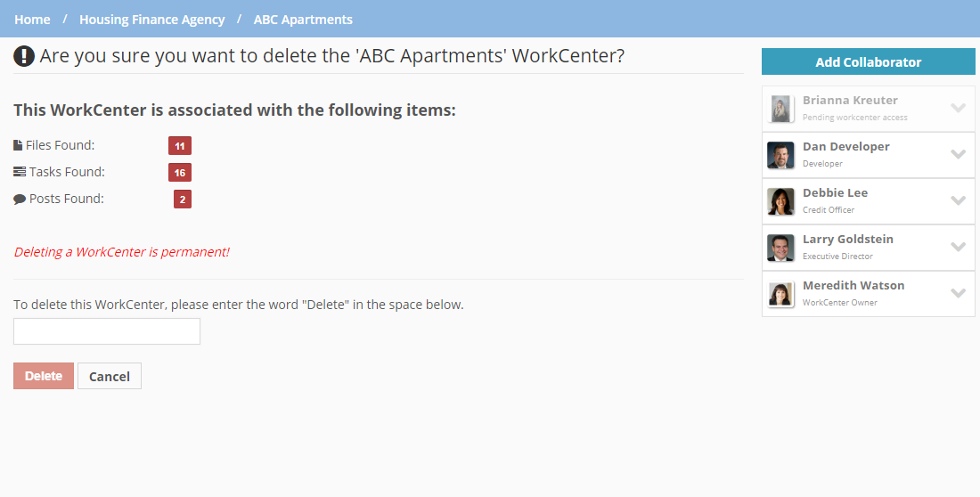
Task: Click the red tasks count badge 16
Action: (x=180, y=173)
